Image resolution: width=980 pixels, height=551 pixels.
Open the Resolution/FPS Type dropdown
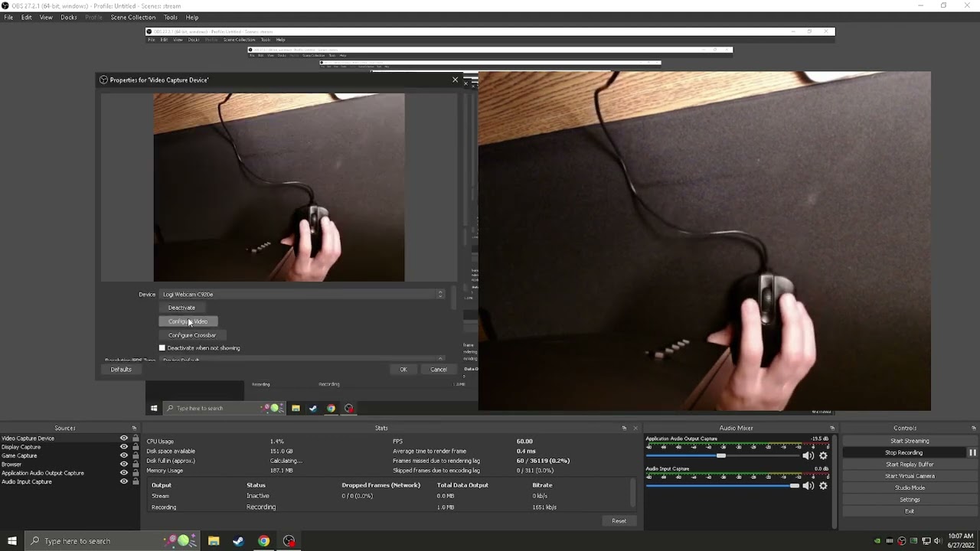[302, 360]
